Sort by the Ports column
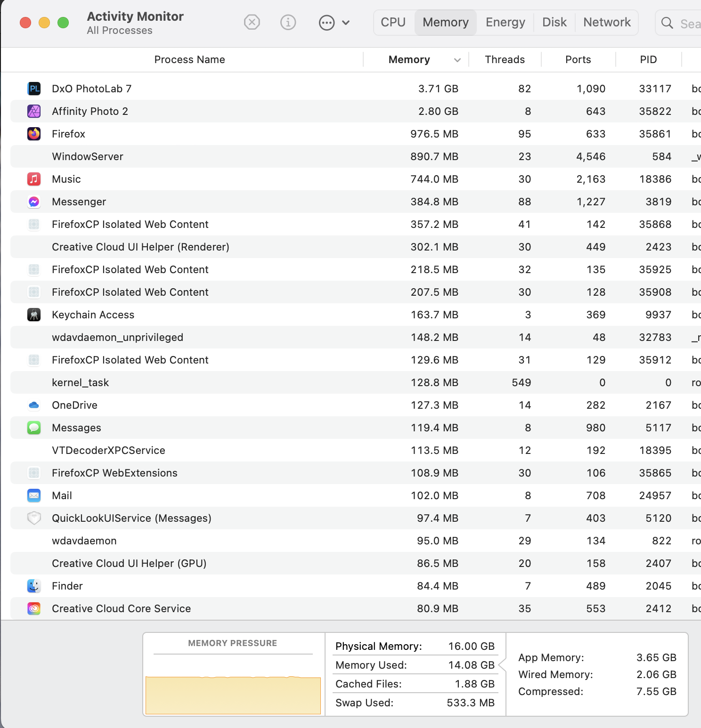This screenshot has width=701, height=728. coord(578,59)
